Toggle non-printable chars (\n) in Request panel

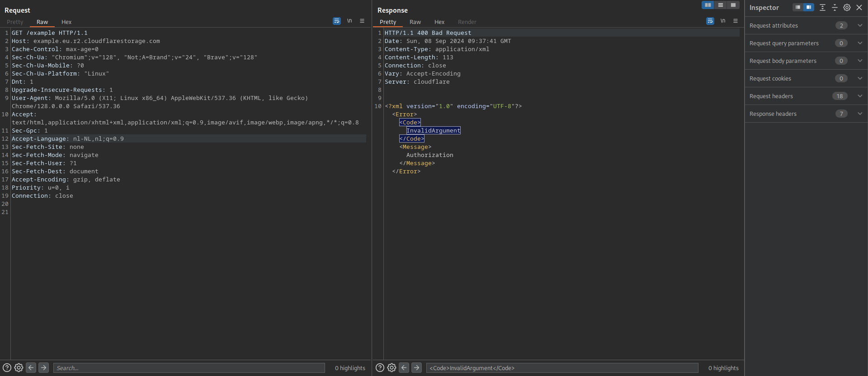tap(349, 21)
